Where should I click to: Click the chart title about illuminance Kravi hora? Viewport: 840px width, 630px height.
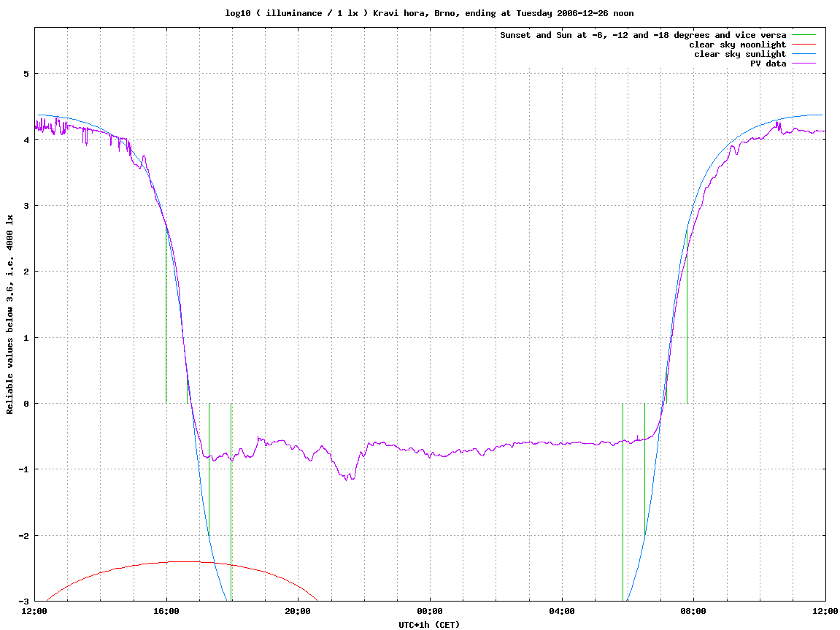click(429, 13)
